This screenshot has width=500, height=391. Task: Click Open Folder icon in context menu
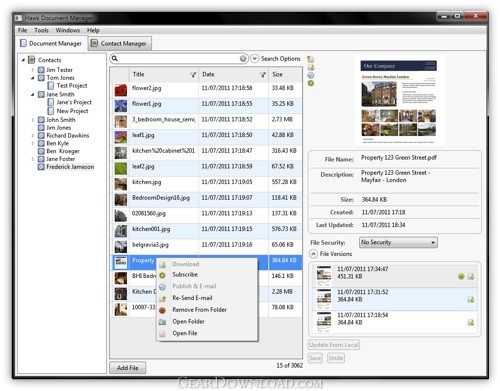point(162,322)
